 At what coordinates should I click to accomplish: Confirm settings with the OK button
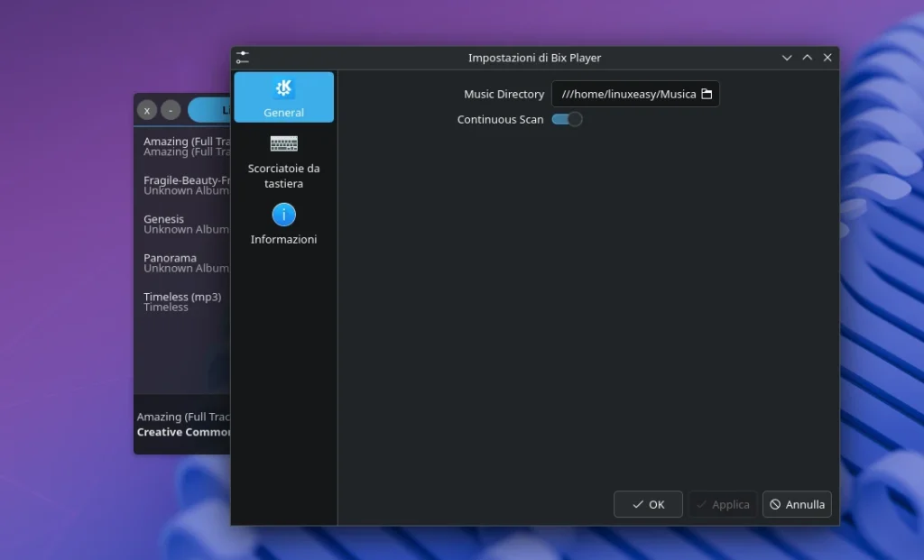click(648, 504)
